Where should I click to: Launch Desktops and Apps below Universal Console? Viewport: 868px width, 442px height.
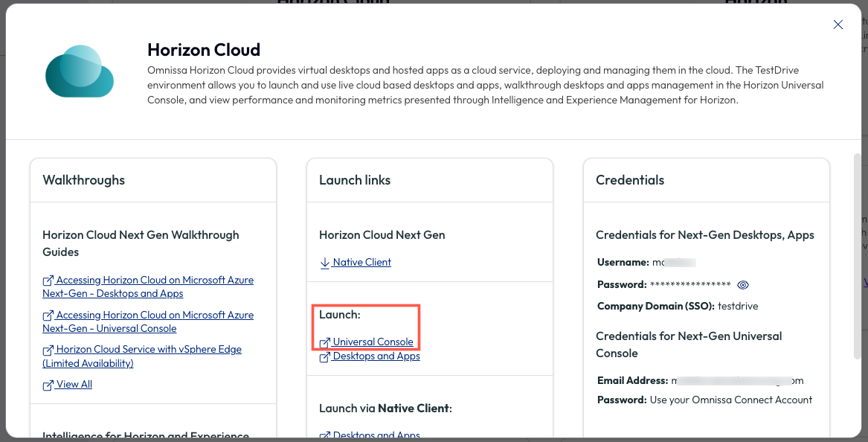point(376,356)
